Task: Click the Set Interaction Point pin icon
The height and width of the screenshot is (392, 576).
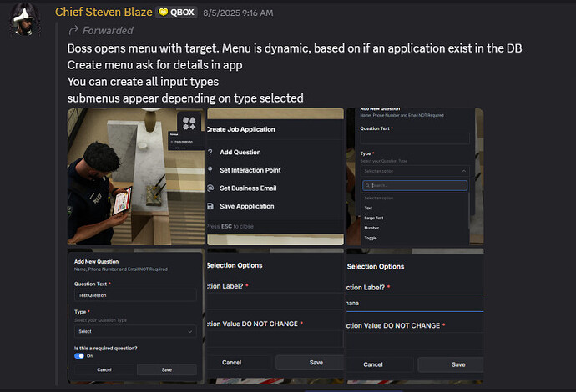Action: pos(210,170)
